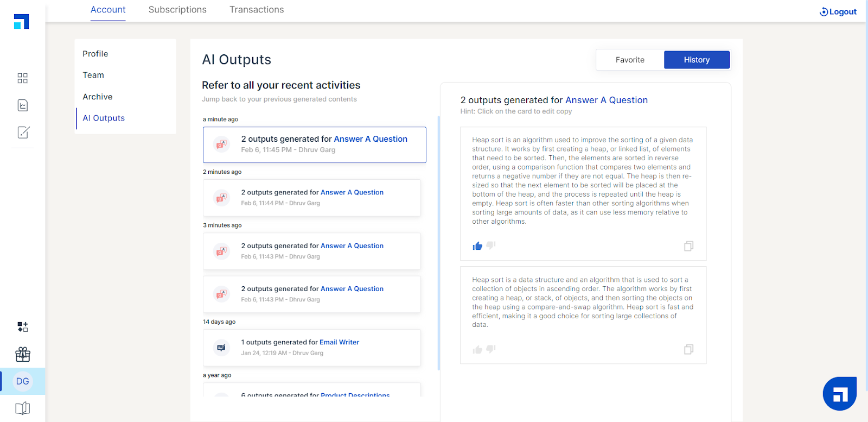Copy the first Heap sort output
Viewport: 868px width, 422px height.
[x=688, y=246]
